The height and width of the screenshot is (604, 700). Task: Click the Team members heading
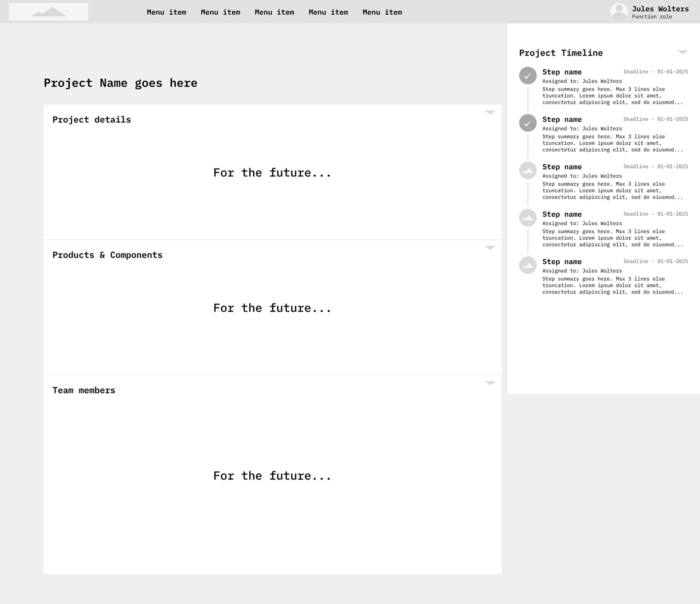point(84,390)
